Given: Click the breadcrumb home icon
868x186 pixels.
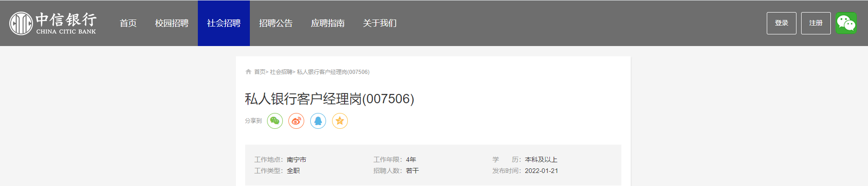Looking at the screenshot, I should [x=248, y=72].
